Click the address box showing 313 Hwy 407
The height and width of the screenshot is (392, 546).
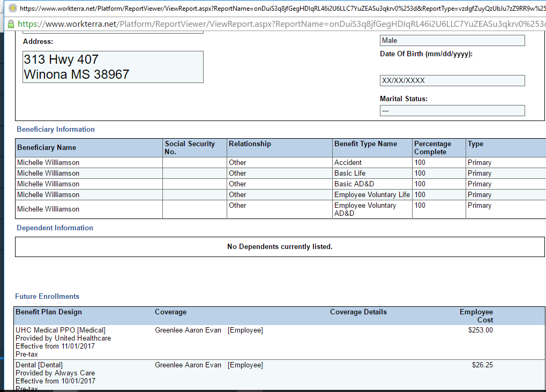tap(113, 67)
